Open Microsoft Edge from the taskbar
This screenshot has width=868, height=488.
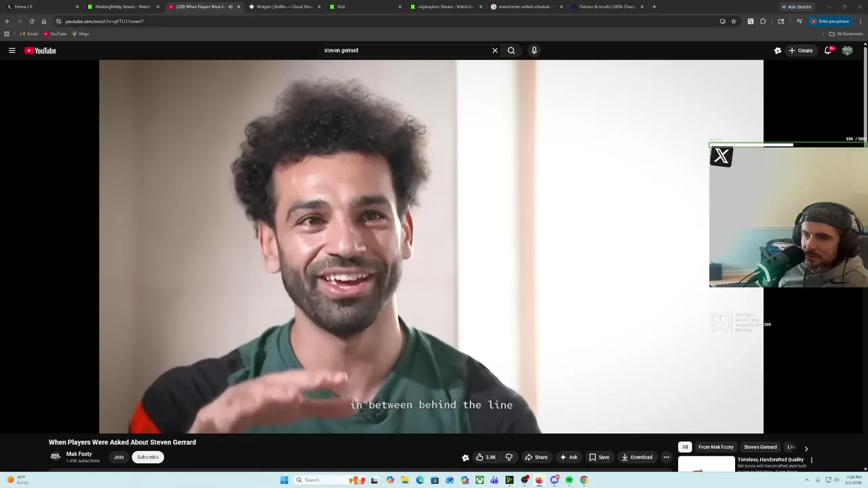(x=420, y=480)
